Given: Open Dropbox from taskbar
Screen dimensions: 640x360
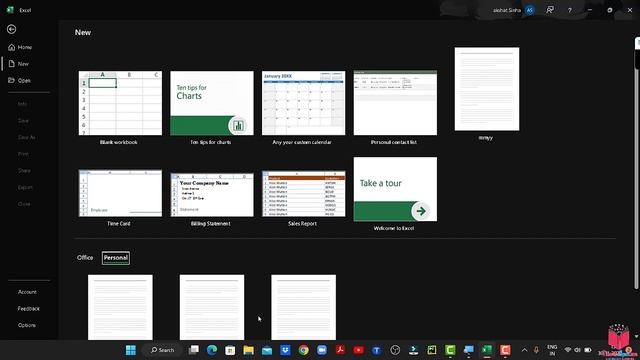Looking at the screenshot, I should pyautogui.click(x=285, y=350).
